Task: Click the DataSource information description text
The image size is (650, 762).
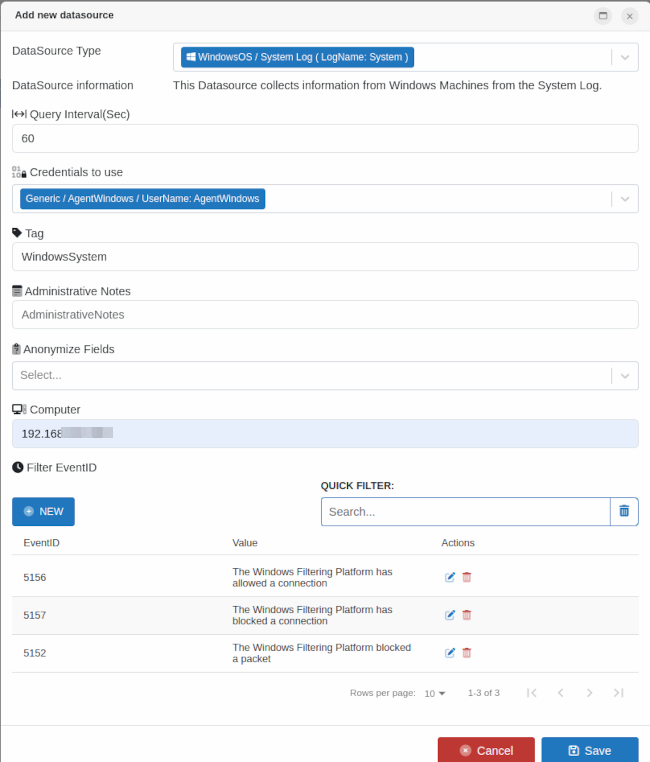Action: [x=387, y=86]
